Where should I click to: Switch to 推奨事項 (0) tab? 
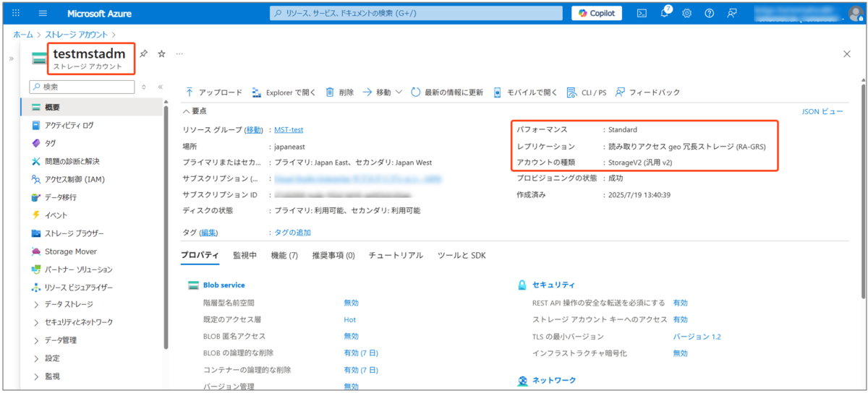click(x=333, y=256)
